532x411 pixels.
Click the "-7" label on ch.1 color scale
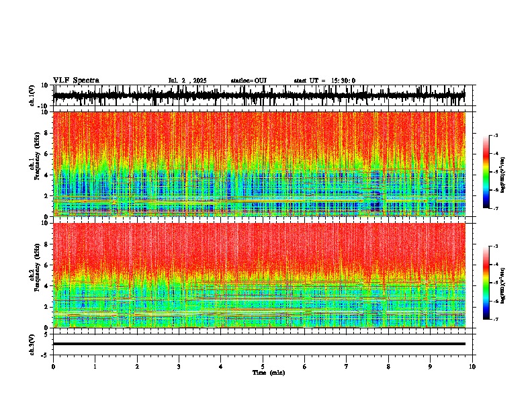(x=495, y=208)
